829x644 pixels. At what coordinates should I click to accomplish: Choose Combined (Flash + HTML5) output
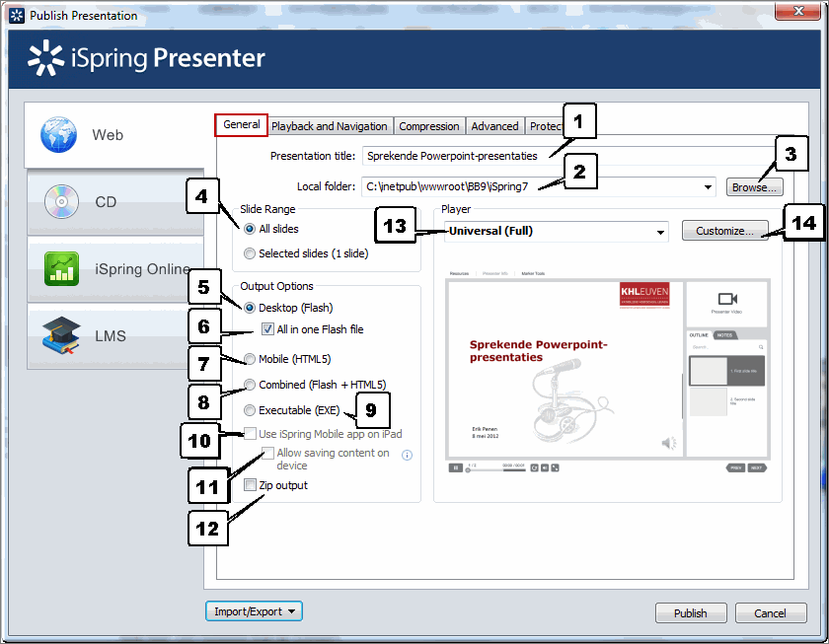(250, 385)
